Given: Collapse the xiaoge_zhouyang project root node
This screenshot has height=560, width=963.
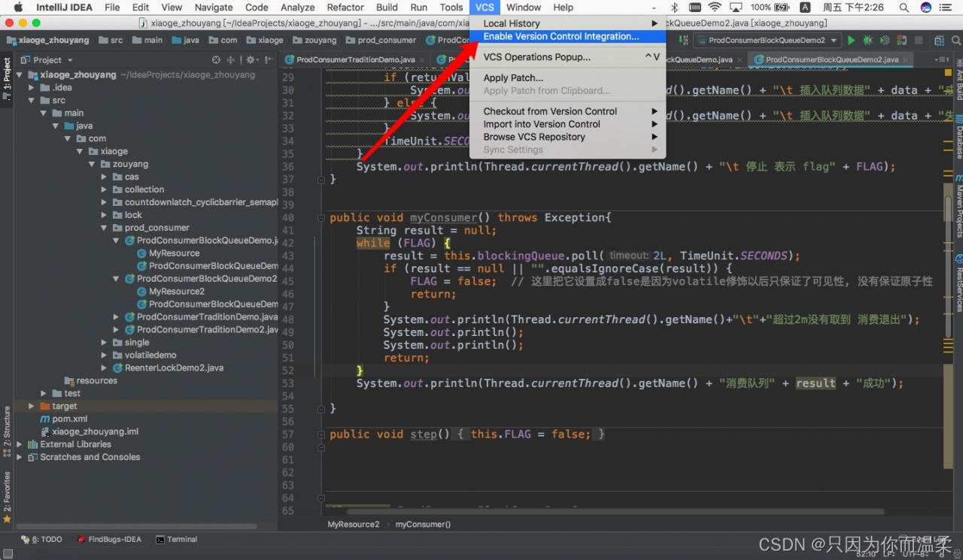Looking at the screenshot, I should pos(20,75).
